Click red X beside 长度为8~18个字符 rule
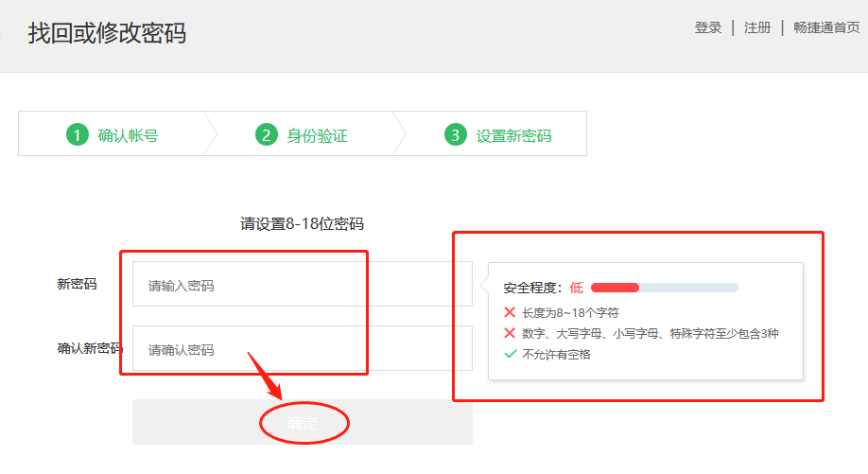This screenshot has height=474, width=868. click(510, 312)
